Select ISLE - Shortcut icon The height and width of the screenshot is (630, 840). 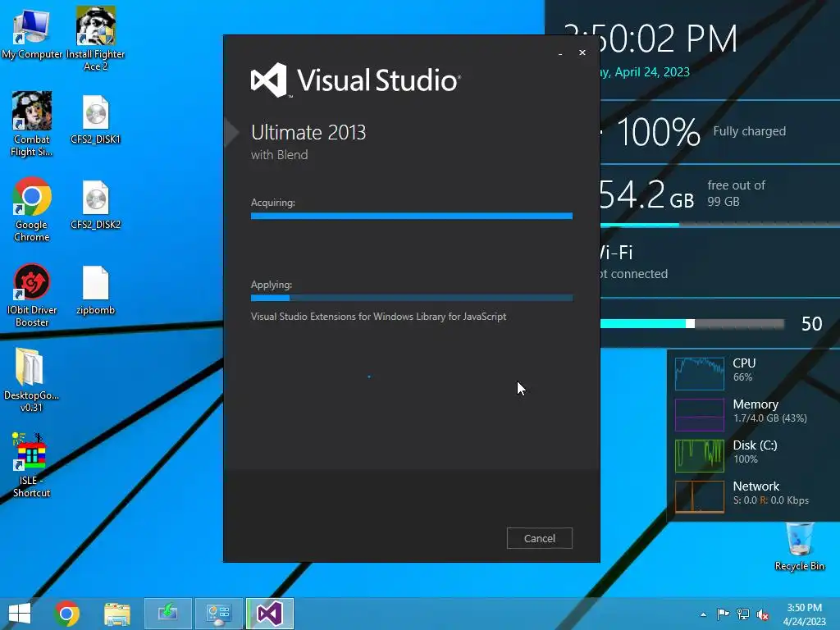tap(32, 466)
